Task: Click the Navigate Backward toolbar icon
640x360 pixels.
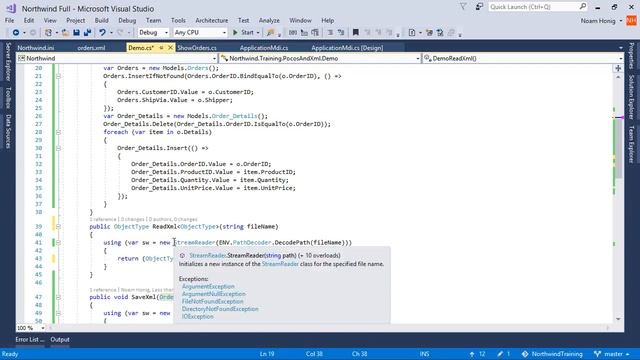Action: tap(16, 32)
